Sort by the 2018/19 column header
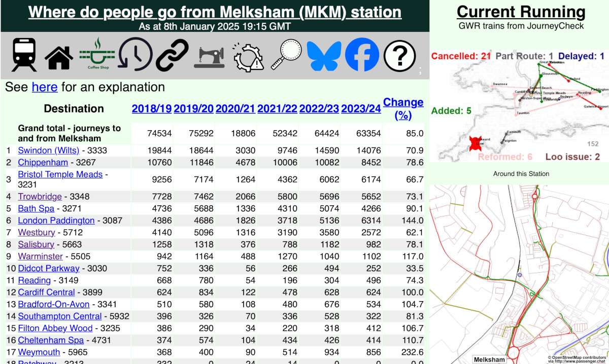609x364 pixels. [152, 108]
